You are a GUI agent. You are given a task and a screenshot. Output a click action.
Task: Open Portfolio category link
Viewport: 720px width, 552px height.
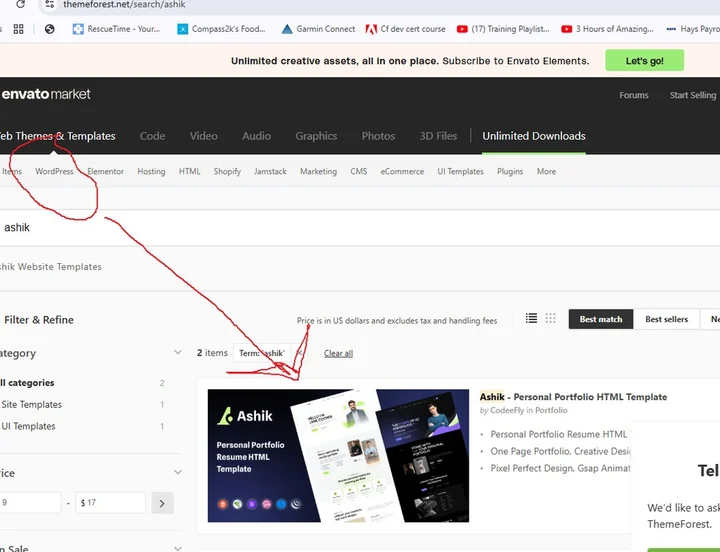551,411
